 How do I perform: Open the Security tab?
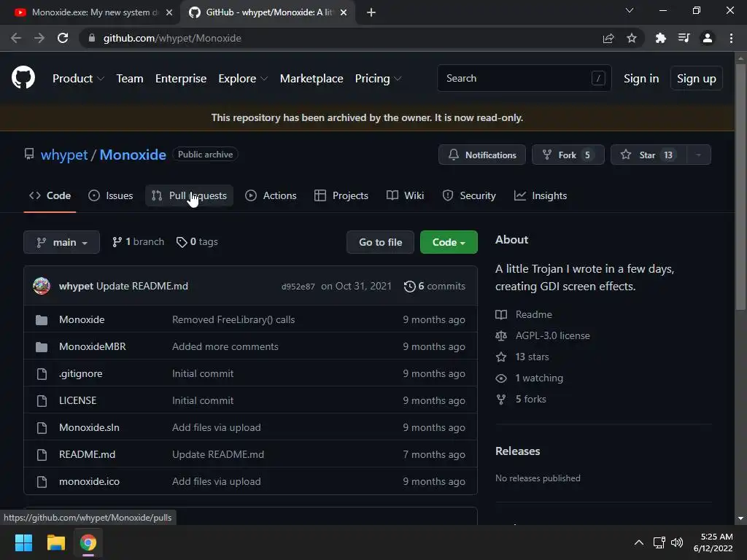point(469,195)
